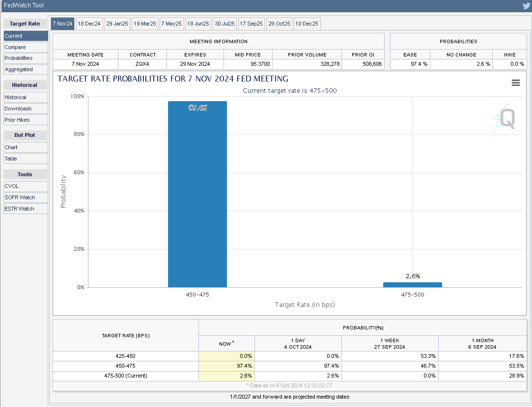Open the CVOL tool

point(26,186)
